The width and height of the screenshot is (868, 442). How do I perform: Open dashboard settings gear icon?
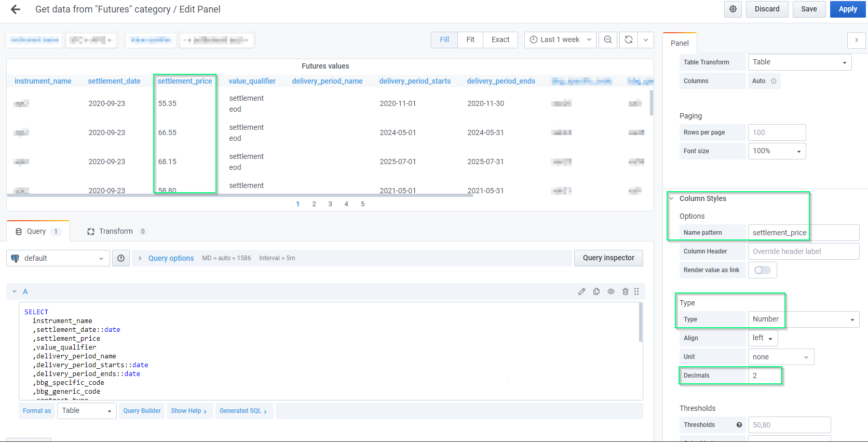click(733, 9)
